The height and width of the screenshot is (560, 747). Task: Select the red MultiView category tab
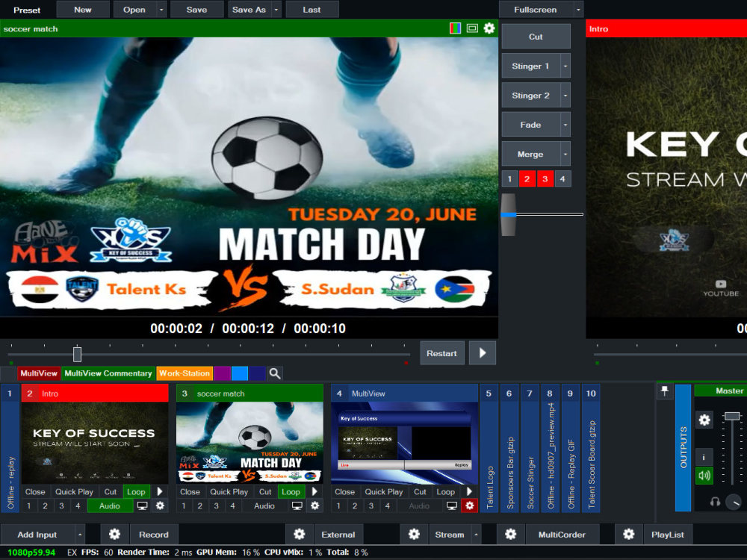tap(39, 373)
